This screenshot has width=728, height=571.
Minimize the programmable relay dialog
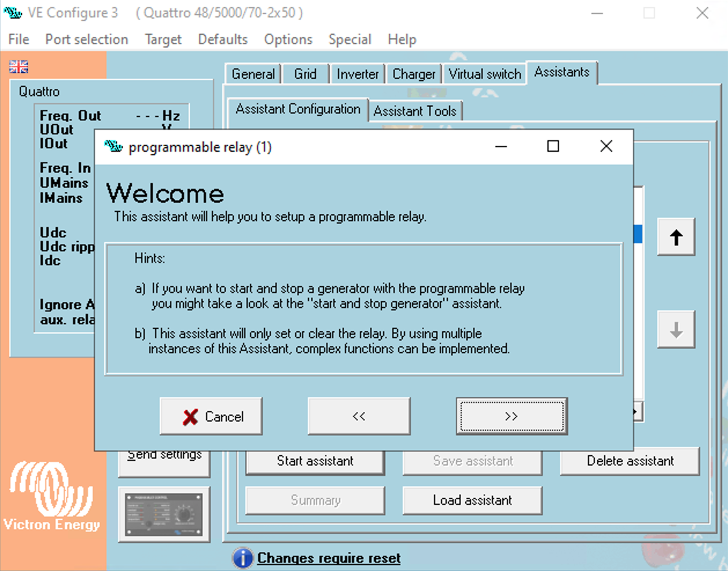(501, 147)
